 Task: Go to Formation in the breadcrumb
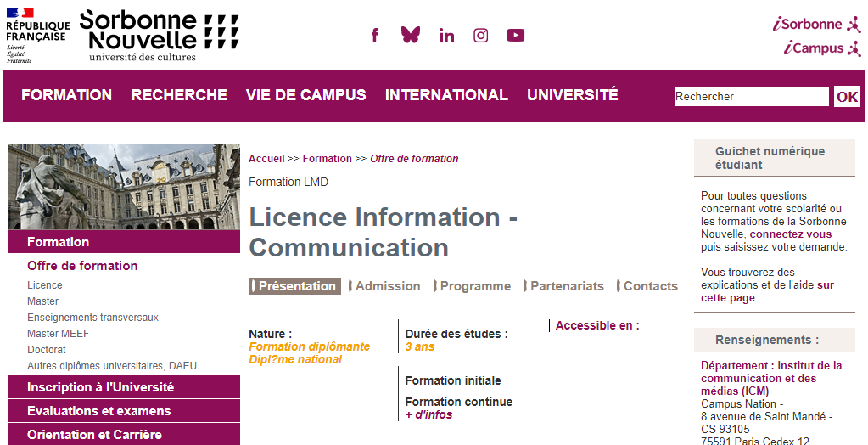328,159
